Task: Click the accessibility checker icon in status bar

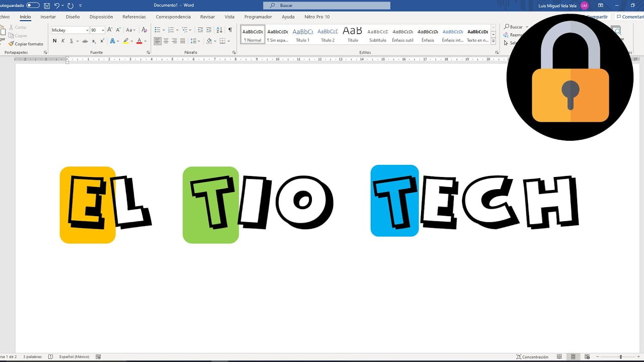Action: point(98,357)
